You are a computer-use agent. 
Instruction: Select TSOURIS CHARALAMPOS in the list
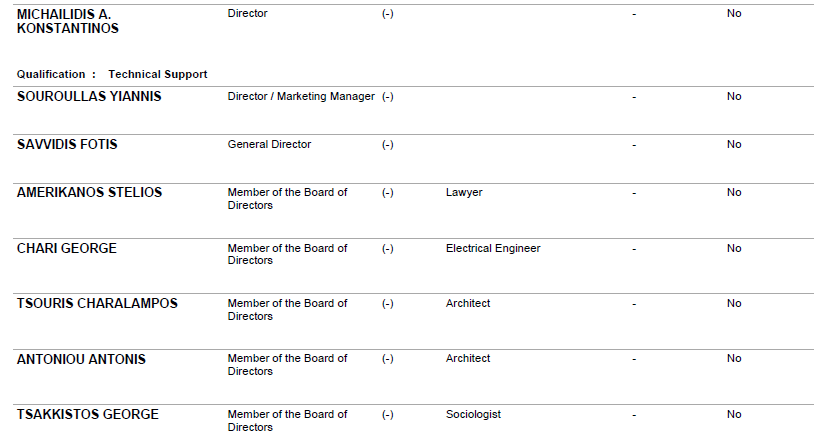pos(97,303)
